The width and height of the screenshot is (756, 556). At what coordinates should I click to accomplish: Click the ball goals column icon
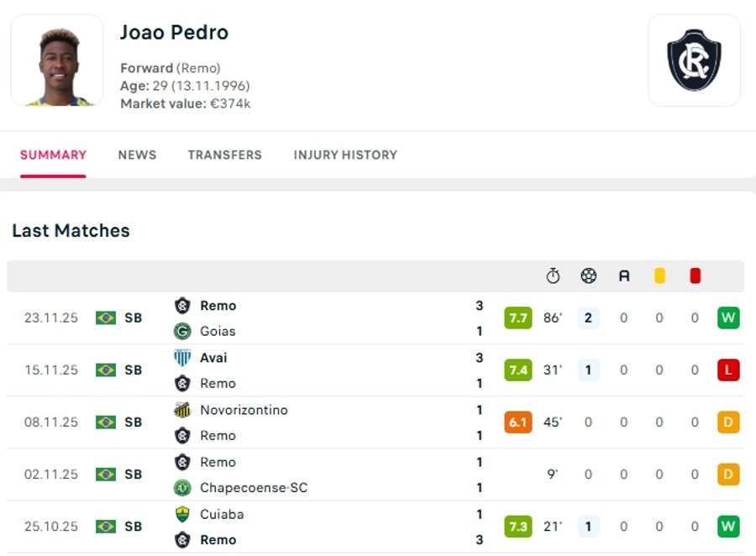point(587,275)
